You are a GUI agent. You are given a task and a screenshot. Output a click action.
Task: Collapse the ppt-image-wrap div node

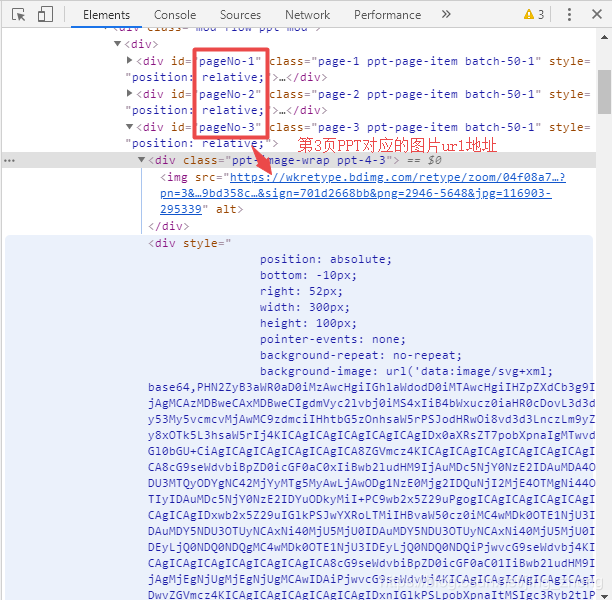141,160
